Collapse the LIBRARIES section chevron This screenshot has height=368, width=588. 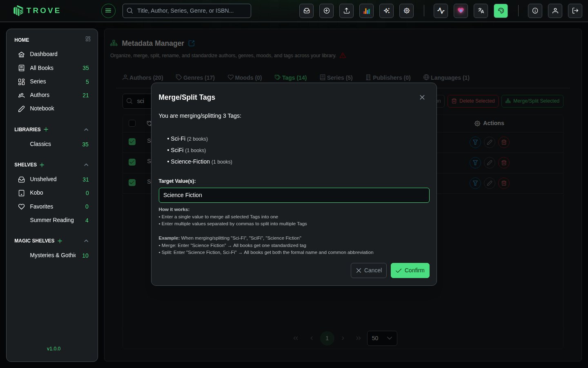tap(86, 130)
